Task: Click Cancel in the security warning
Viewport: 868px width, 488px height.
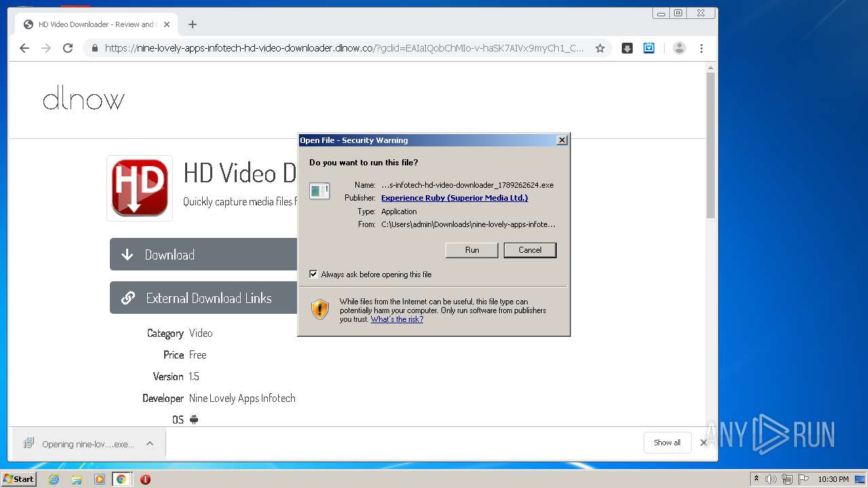Action: (x=530, y=250)
